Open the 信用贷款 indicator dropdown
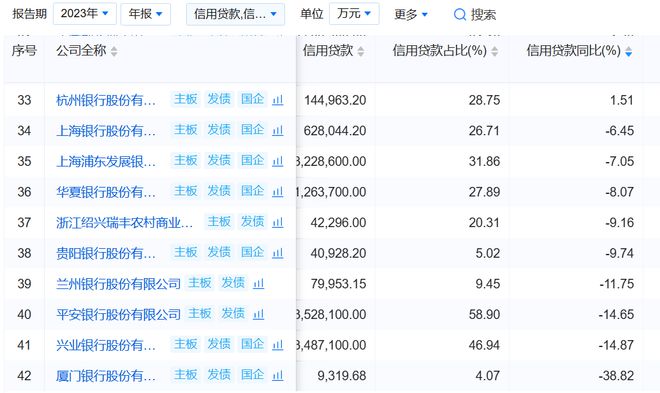This screenshot has height=393, width=660. click(x=235, y=14)
